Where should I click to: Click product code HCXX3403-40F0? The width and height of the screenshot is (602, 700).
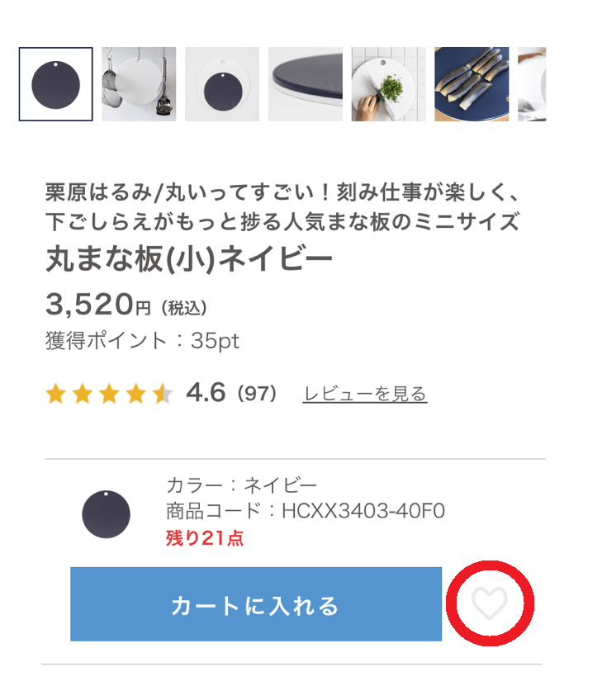tap(363, 511)
